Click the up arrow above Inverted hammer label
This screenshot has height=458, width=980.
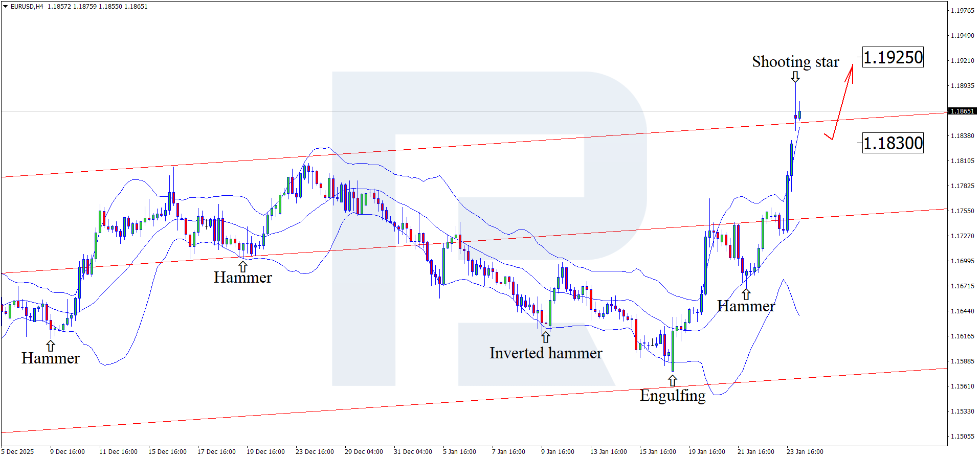546,337
